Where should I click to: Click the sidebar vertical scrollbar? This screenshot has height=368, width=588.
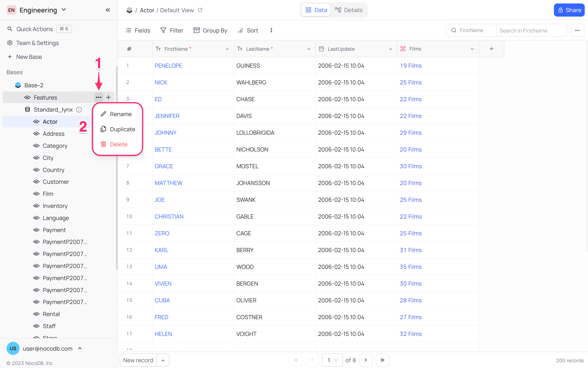point(117,168)
